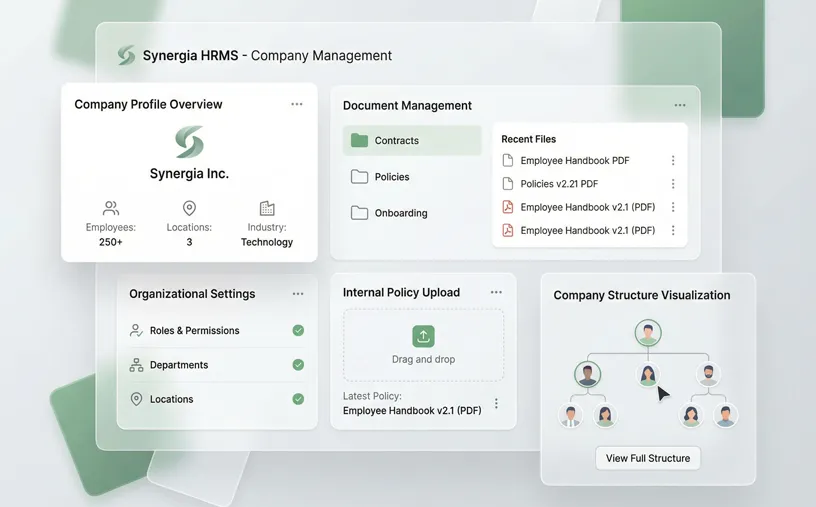Image resolution: width=816 pixels, height=507 pixels.
Task: Open Document Management more options menu
Action: [680, 105]
